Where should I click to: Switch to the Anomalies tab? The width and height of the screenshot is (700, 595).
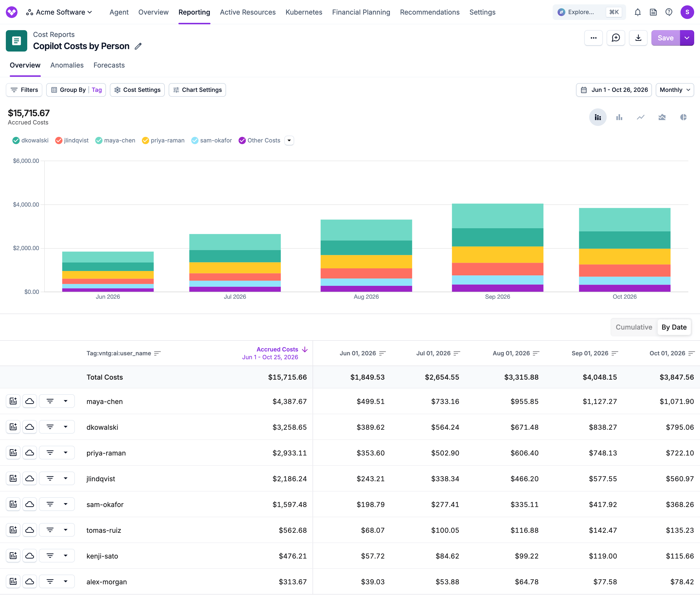pos(67,65)
